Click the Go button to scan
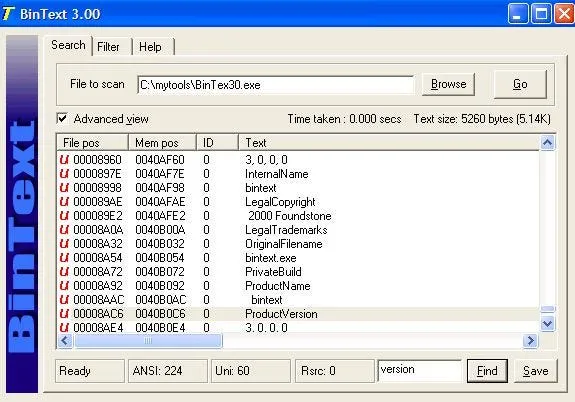 pyautogui.click(x=520, y=84)
